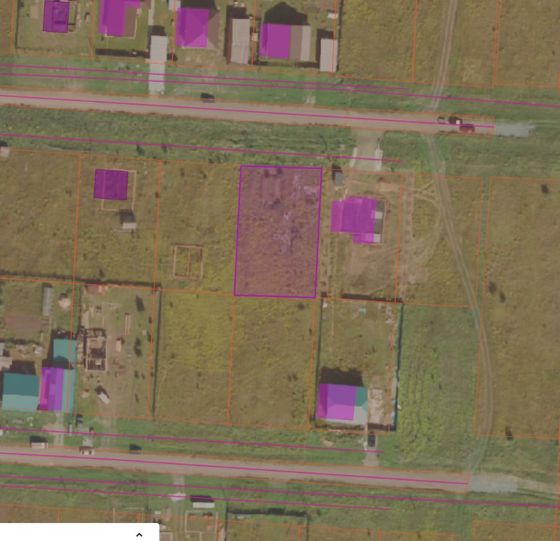Image resolution: width=560 pixels, height=541 pixels.
Task: Click the square foundation outline on the map
Action: (x=188, y=262)
